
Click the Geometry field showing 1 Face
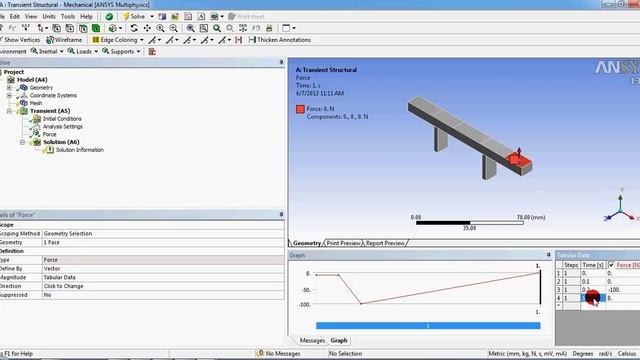pos(163,242)
